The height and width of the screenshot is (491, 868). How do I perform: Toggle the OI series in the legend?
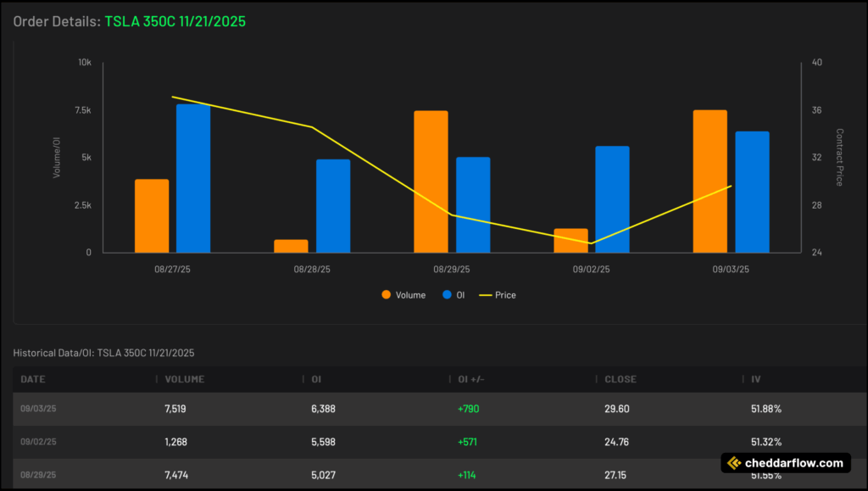(x=453, y=295)
